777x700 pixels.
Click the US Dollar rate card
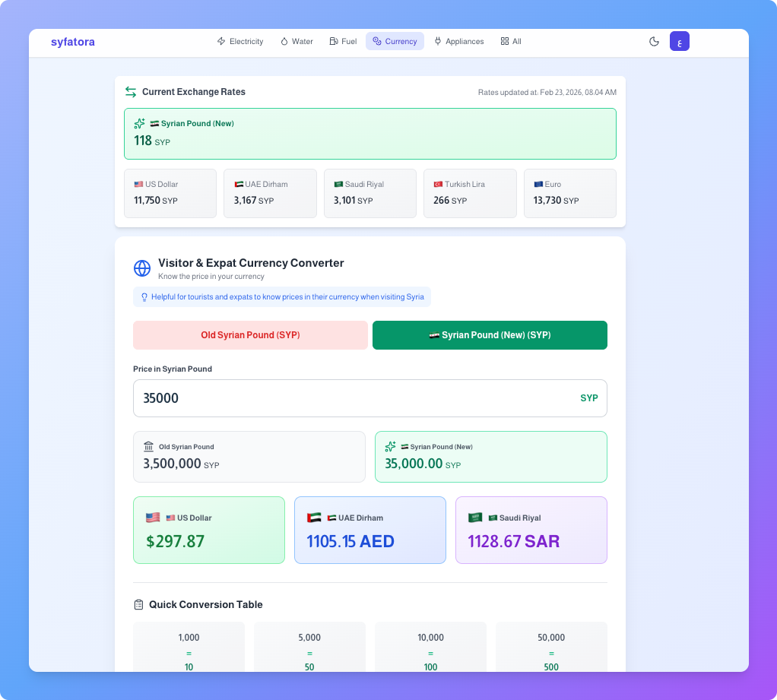click(170, 193)
